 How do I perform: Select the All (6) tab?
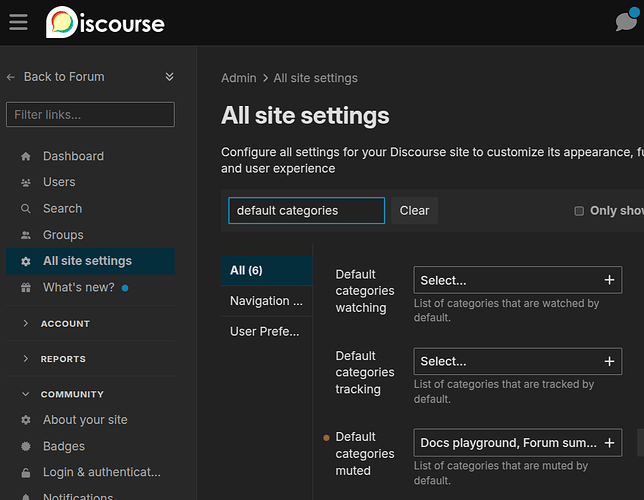(x=267, y=270)
